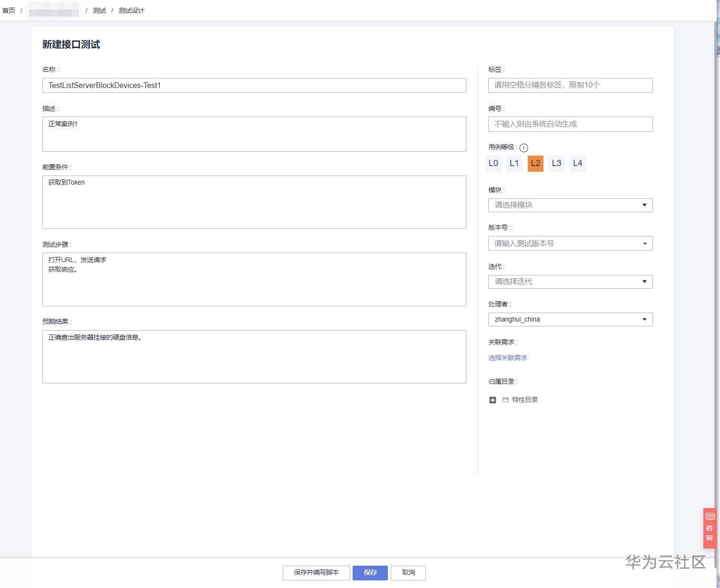
Task: Open the 版本号 version dropdown
Action: click(570, 244)
